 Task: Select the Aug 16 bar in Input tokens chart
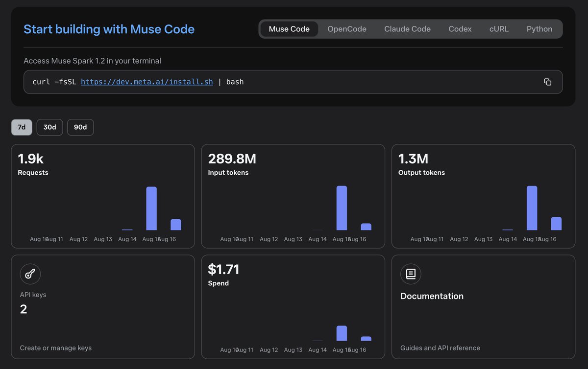pos(366,227)
